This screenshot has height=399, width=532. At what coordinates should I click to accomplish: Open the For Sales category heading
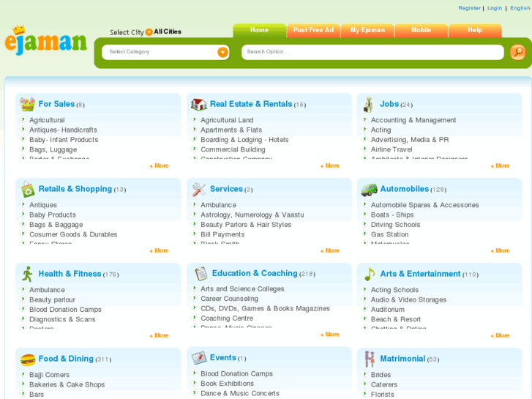click(x=56, y=104)
